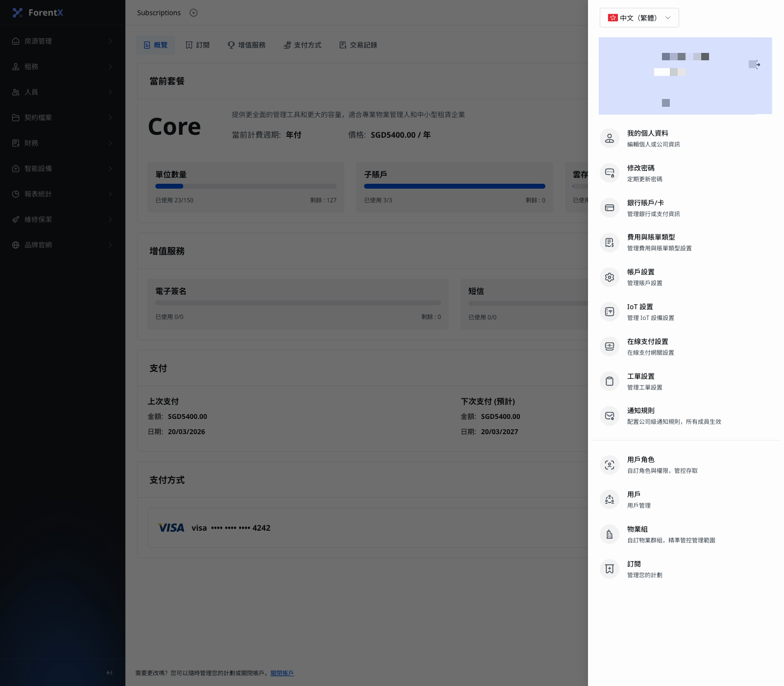Open the 中文（繁體）language dropdown
This screenshot has width=784, height=686.
tap(639, 18)
